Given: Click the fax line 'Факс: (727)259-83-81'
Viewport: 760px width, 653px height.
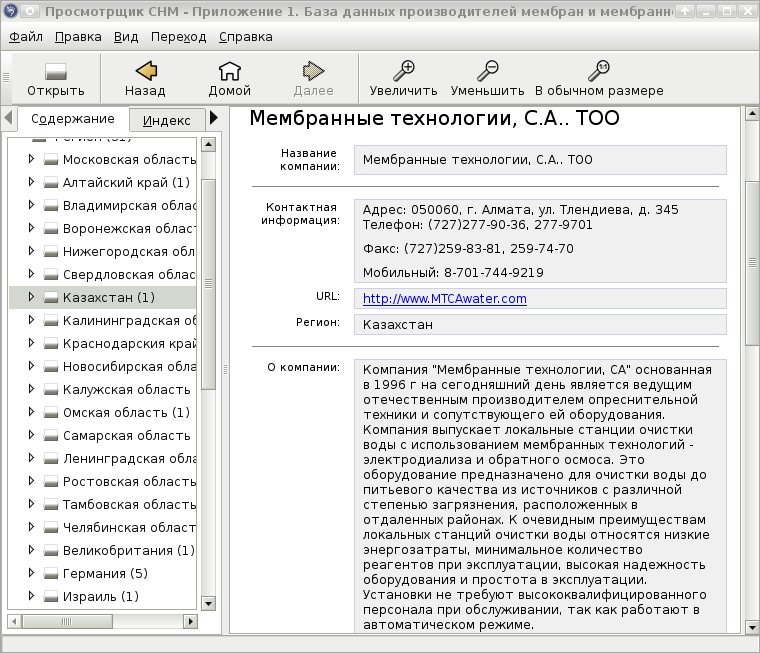Looking at the screenshot, I should coord(432,249).
